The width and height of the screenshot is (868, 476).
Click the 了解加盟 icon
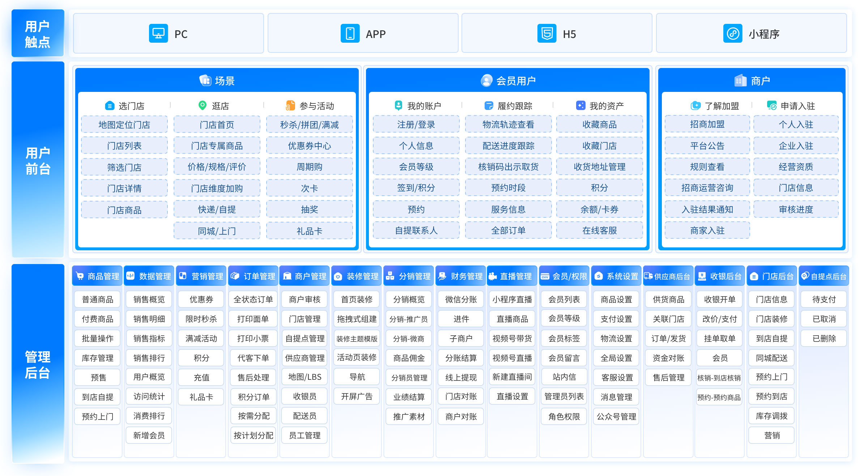(695, 106)
